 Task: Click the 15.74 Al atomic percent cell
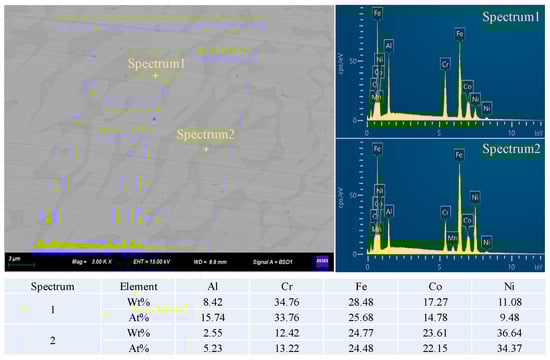click(x=213, y=318)
